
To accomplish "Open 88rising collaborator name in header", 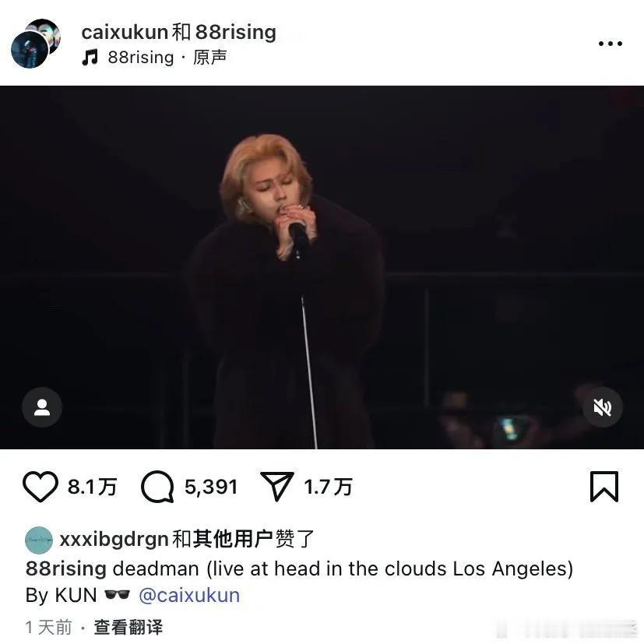I will pos(236,32).
